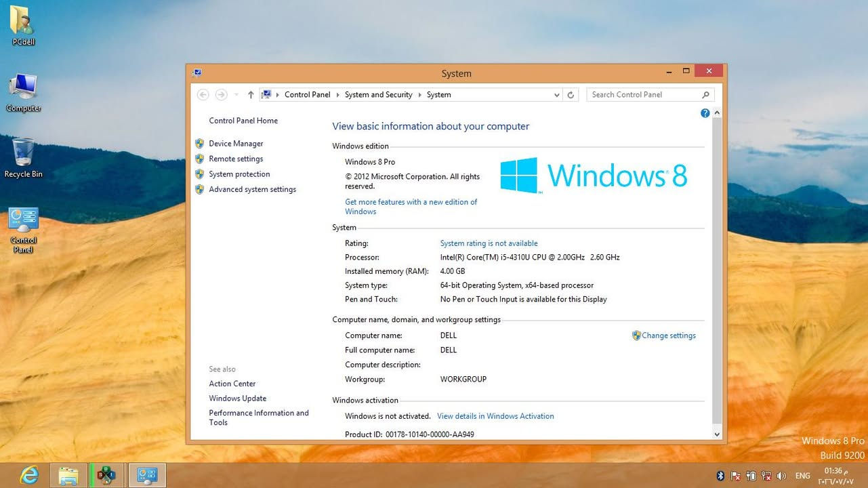Select the PCdell desktop folder
Screen dimensions: 868x488
23,25
